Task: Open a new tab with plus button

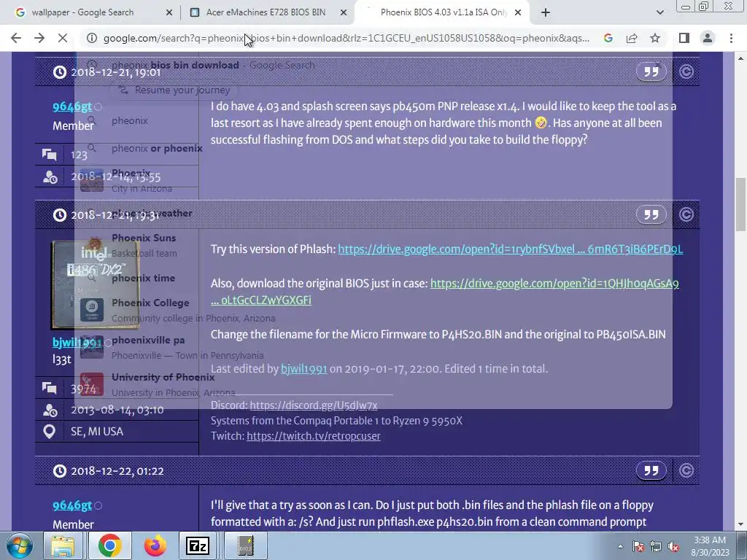Action: pos(546,13)
